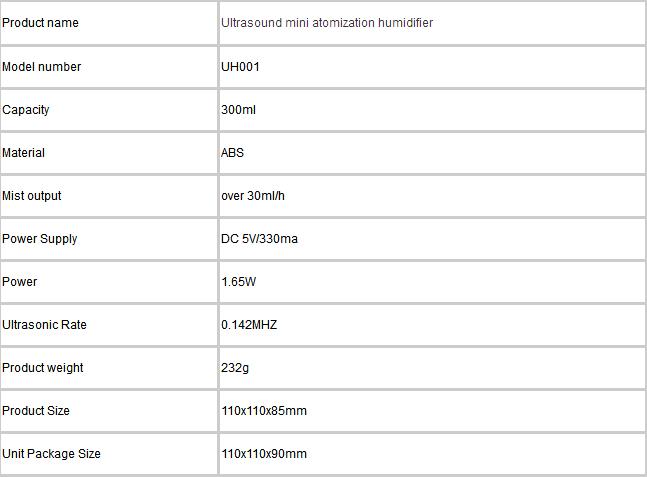
Task: Click the 'Capacity' row label
Action: pos(26,110)
